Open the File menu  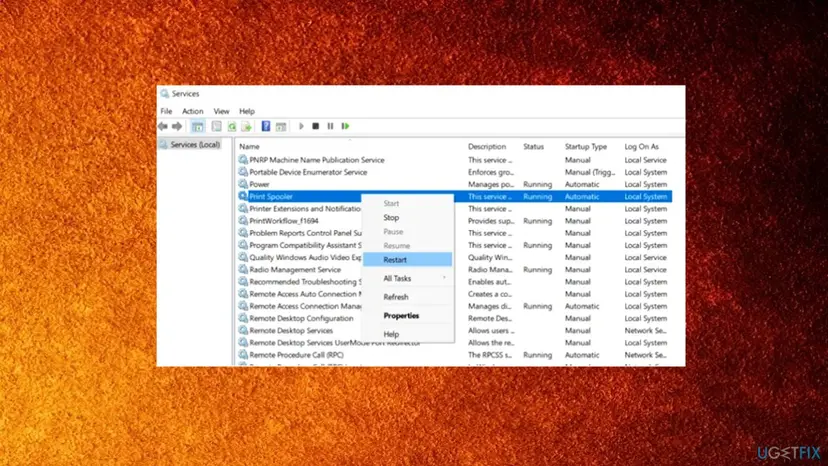point(166,111)
